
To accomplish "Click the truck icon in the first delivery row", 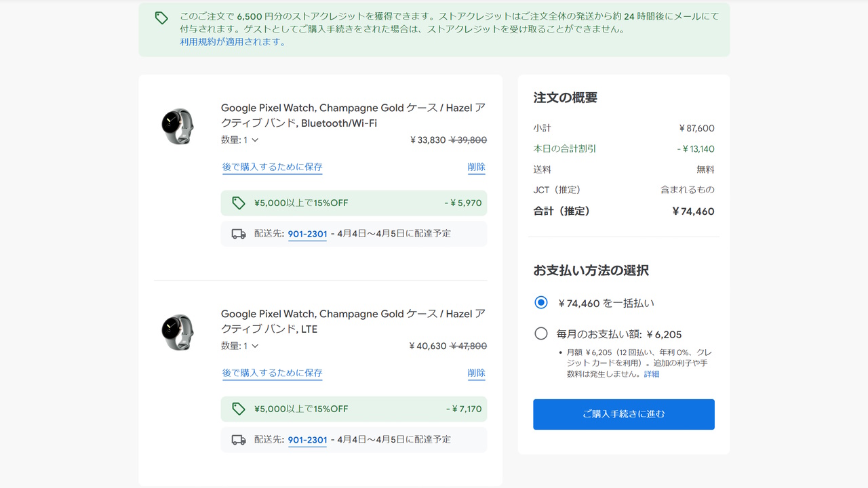I will click(x=238, y=233).
